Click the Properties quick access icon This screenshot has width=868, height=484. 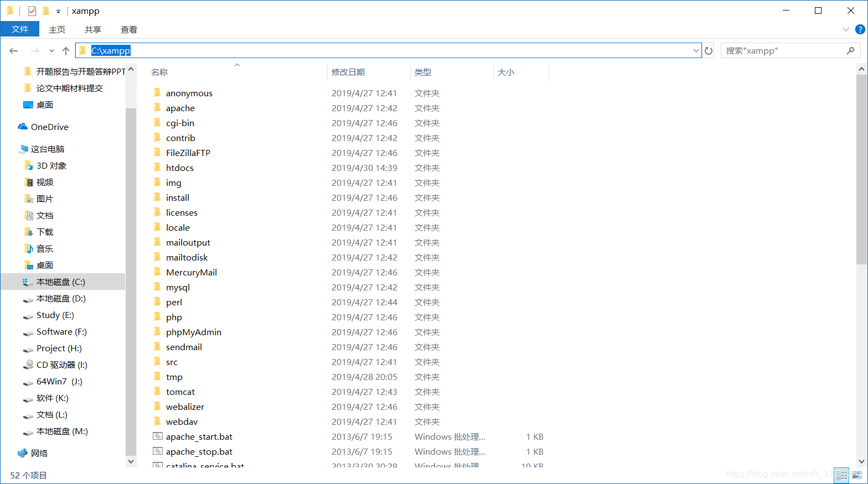[x=32, y=11]
